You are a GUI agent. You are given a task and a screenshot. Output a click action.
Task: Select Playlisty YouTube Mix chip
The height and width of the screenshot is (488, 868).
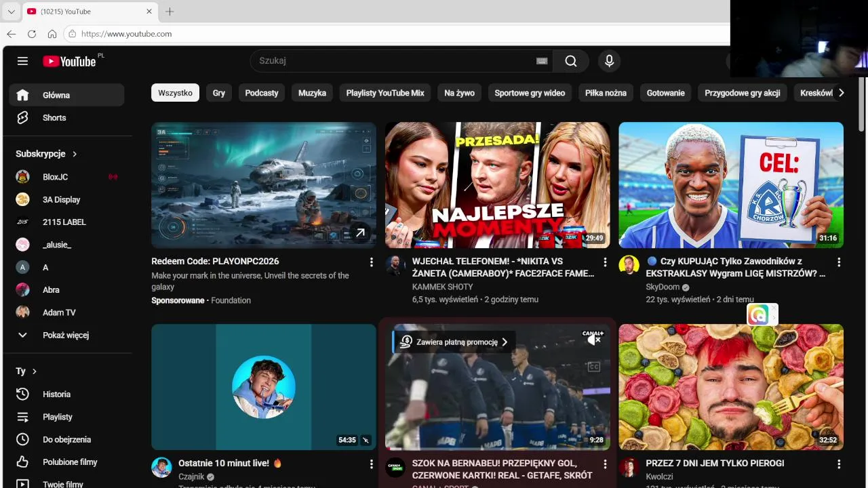(x=385, y=93)
